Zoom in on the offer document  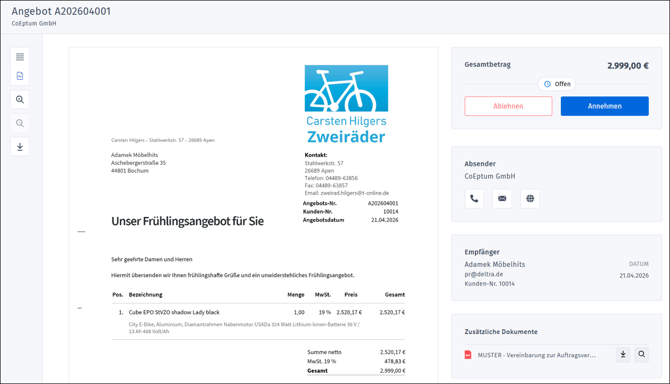pos(20,100)
